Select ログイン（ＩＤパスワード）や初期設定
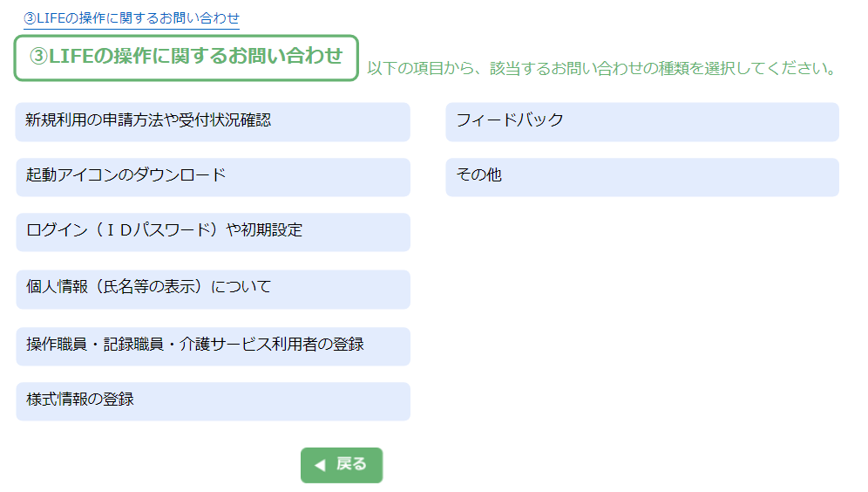868x492 pixels. coord(213,232)
